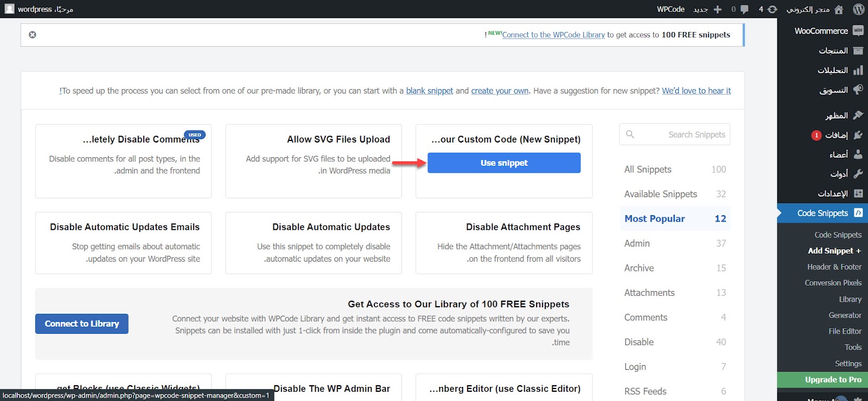The image size is (868, 401).
Task: Select the Disable Automatic Updates card
Action: [314, 243]
